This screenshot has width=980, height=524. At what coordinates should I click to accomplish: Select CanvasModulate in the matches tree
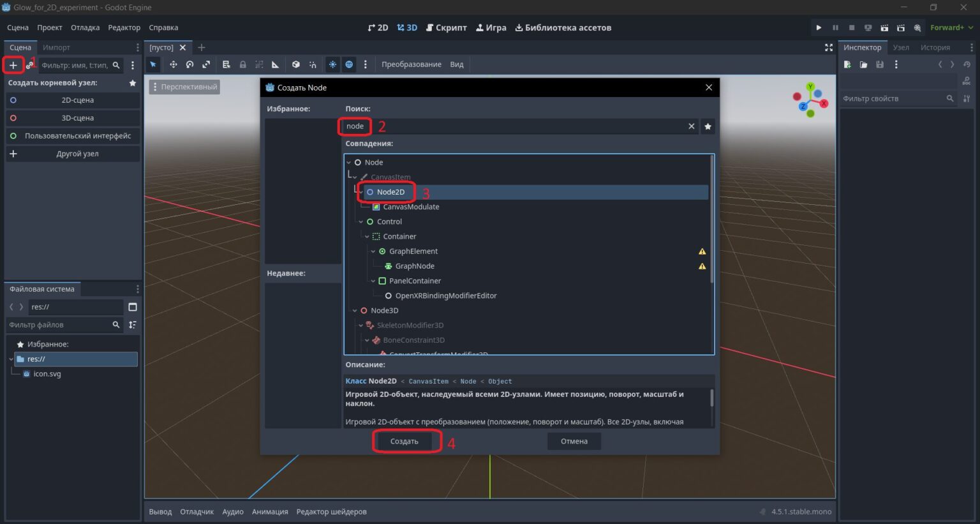tap(411, 207)
